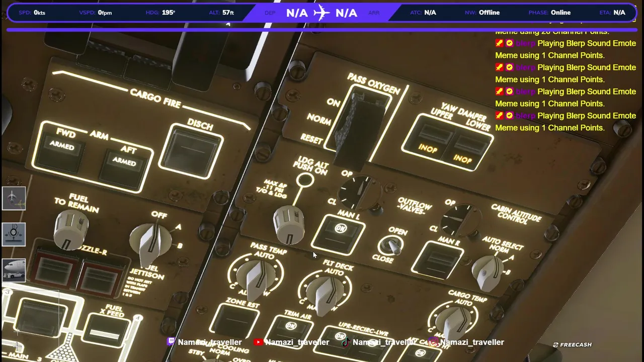Click the LDG ALT PUSH ON indicator ring
This screenshot has height=362, width=644.
pos(304,180)
